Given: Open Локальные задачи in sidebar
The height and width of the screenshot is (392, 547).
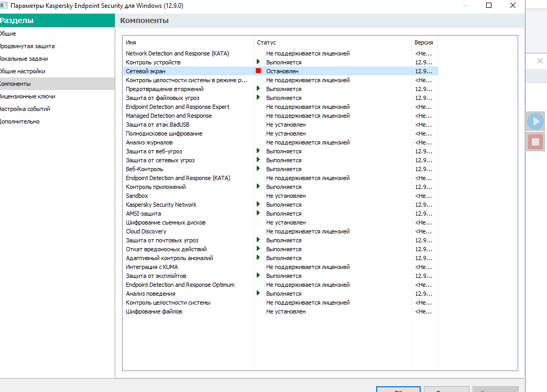Looking at the screenshot, I should click(x=24, y=59).
